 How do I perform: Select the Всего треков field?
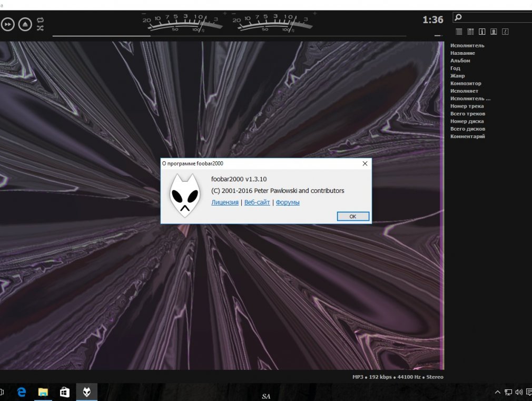point(468,114)
